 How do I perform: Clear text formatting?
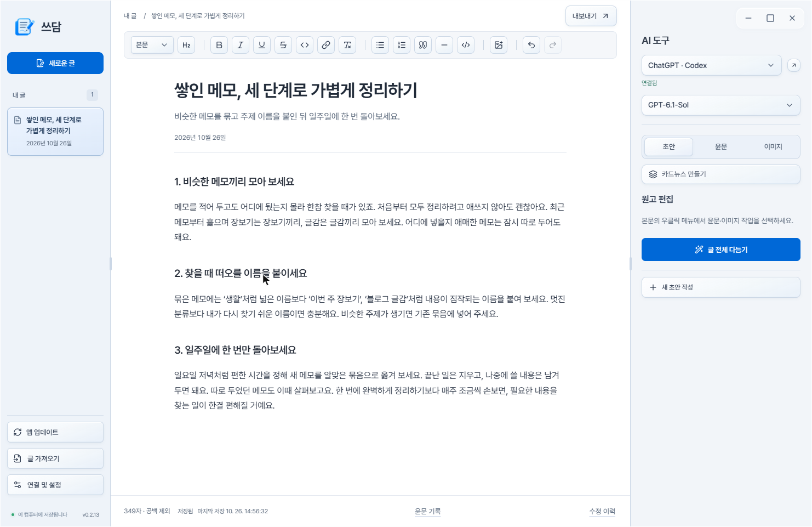(347, 45)
